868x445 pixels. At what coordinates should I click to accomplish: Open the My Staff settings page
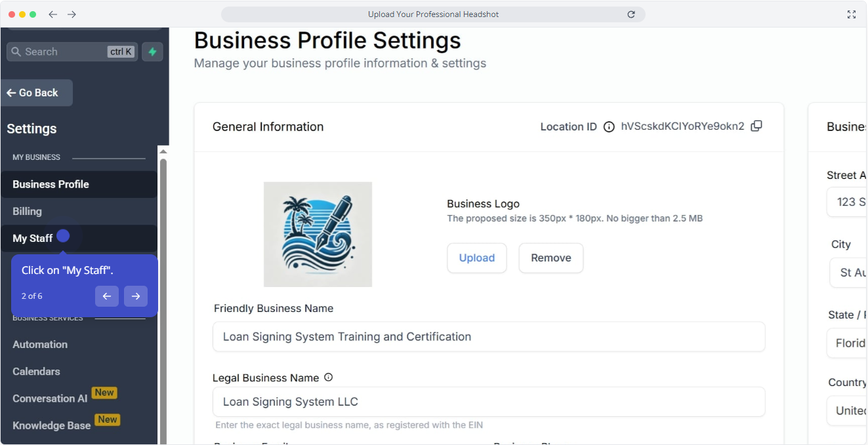(x=79, y=238)
